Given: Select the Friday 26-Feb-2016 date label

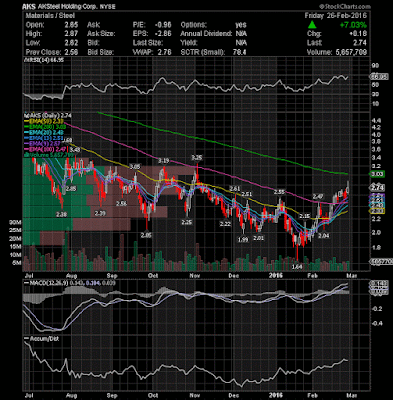Looking at the screenshot, I should (x=336, y=15).
